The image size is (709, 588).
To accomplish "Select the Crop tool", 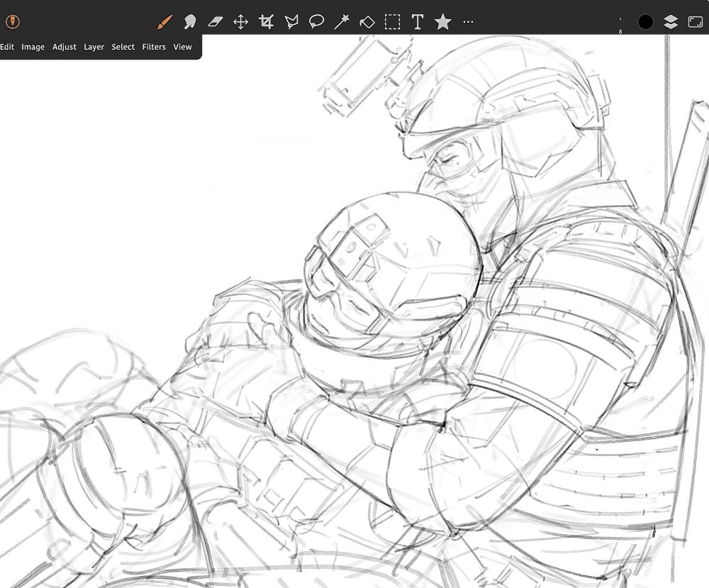I will pyautogui.click(x=266, y=21).
